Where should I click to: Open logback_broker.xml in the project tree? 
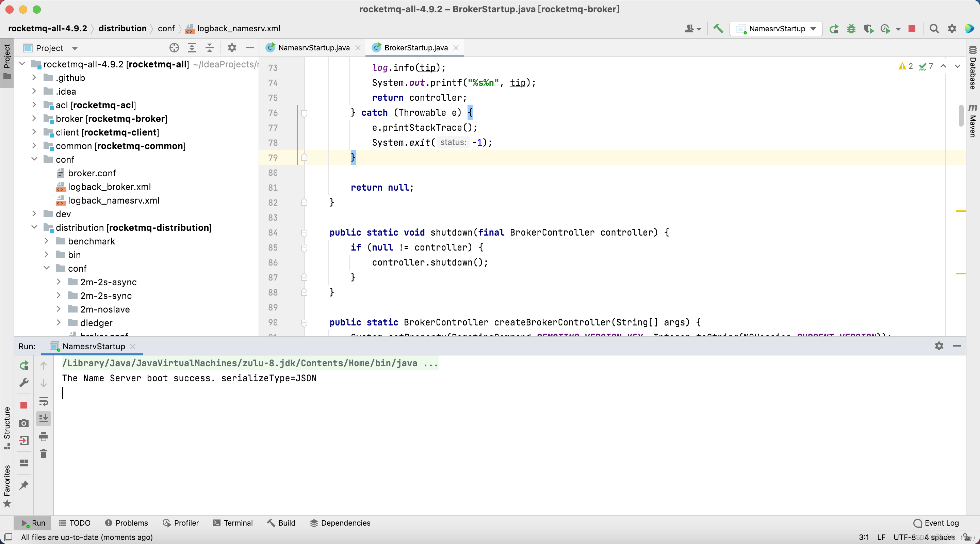click(109, 187)
